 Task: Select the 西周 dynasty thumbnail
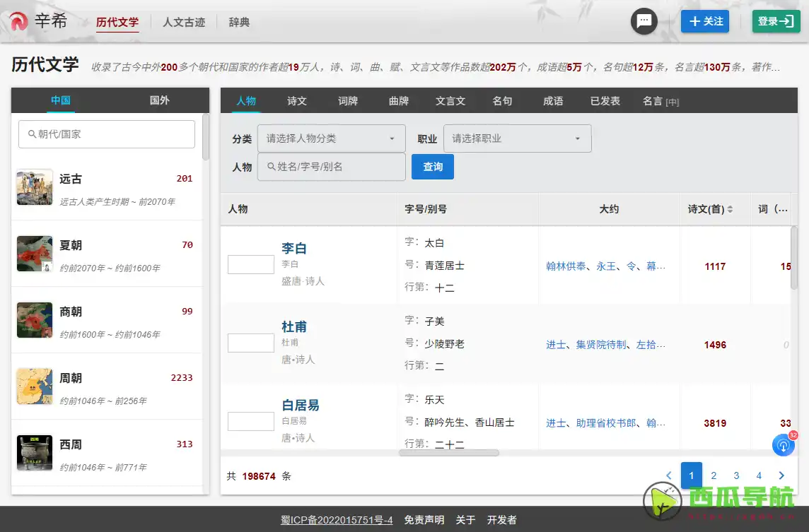click(35, 453)
